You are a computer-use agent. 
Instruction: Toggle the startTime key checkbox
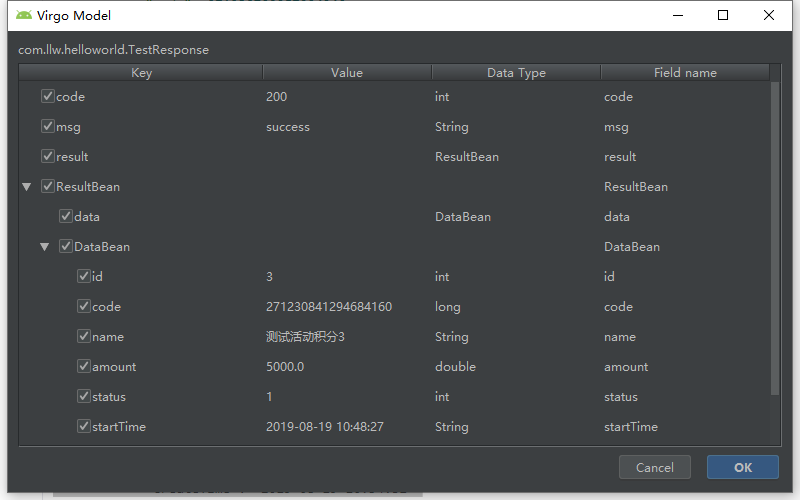84,426
